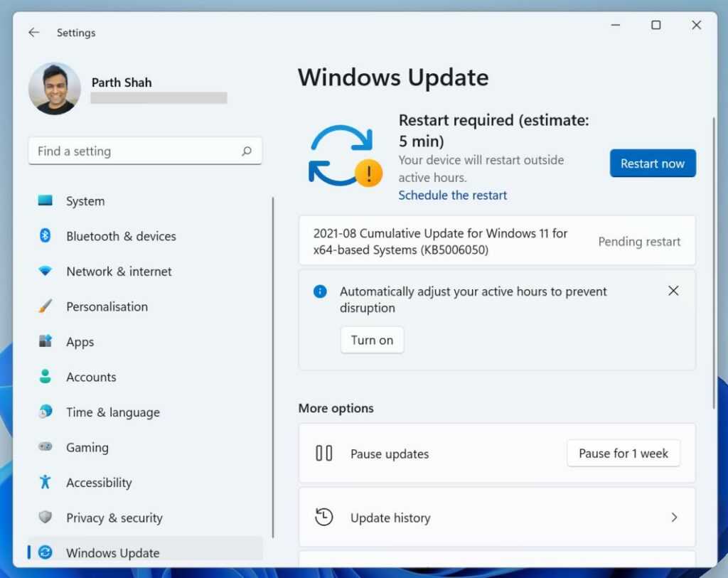Open Network & internet via wifi icon
The image size is (728, 578).
point(45,272)
